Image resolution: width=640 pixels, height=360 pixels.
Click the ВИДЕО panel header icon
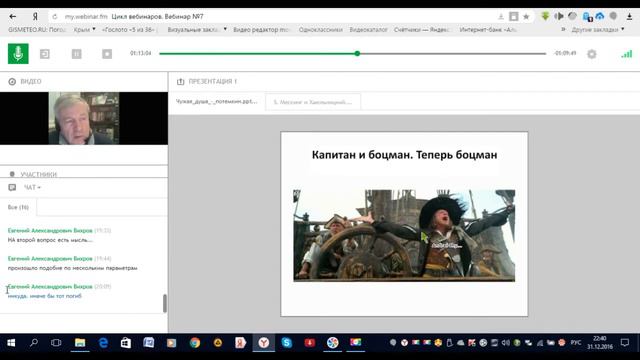[12, 82]
